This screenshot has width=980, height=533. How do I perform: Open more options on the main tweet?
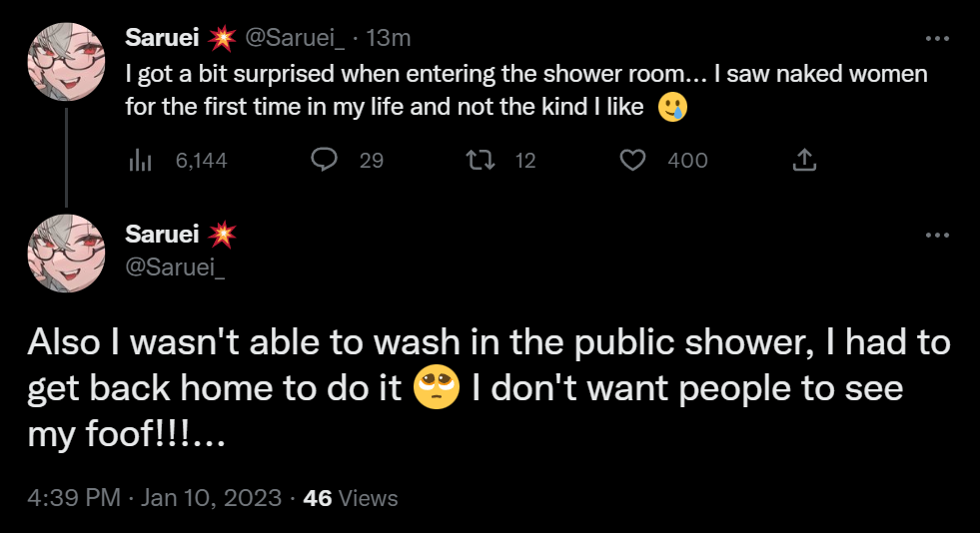coord(937,235)
